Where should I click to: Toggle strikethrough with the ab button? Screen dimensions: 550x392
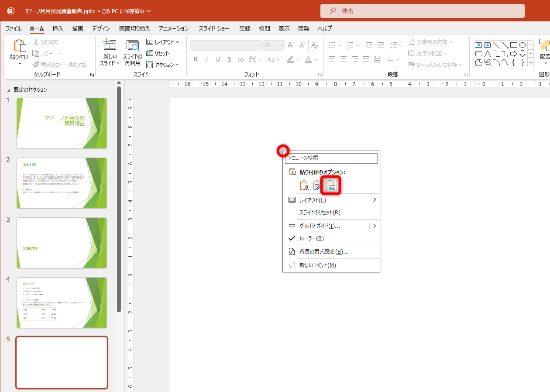click(241, 59)
